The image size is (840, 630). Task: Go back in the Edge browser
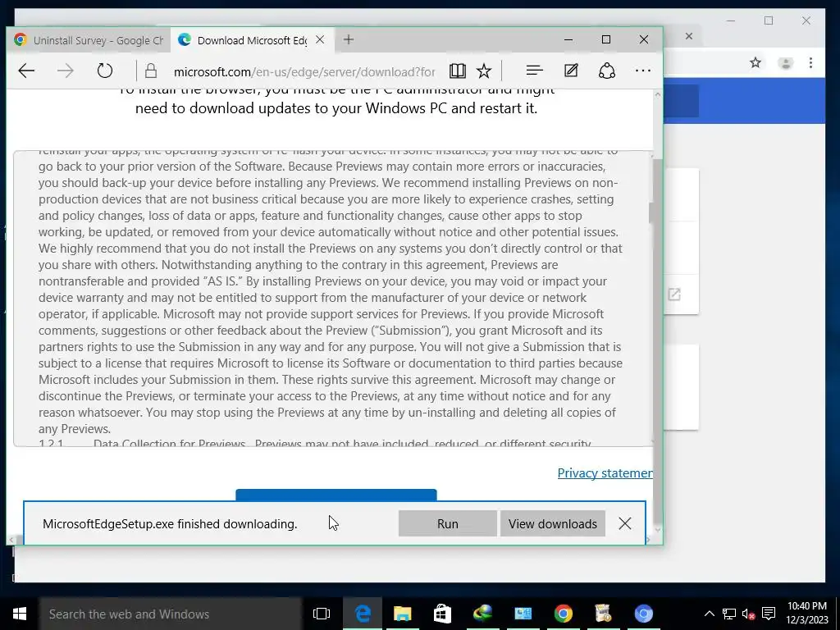click(x=26, y=71)
